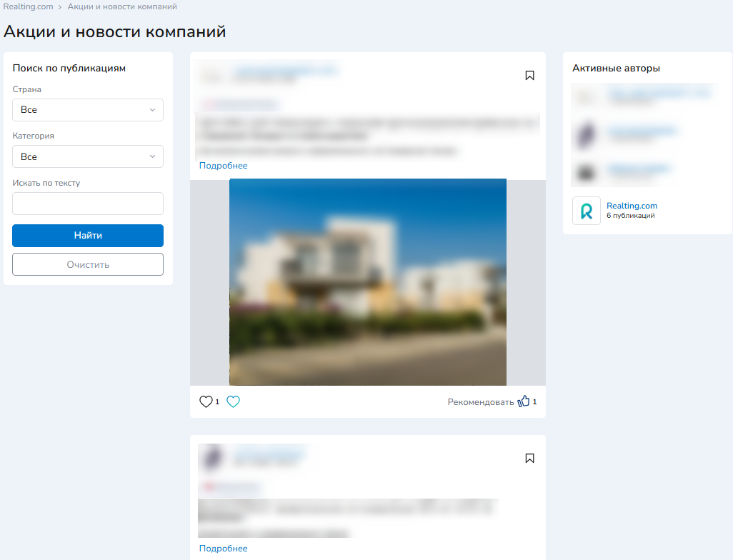Image resolution: width=733 pixels, height=560 pixels.
Task: Click the Рекомендовать text label
Action: tap(480, 402)
